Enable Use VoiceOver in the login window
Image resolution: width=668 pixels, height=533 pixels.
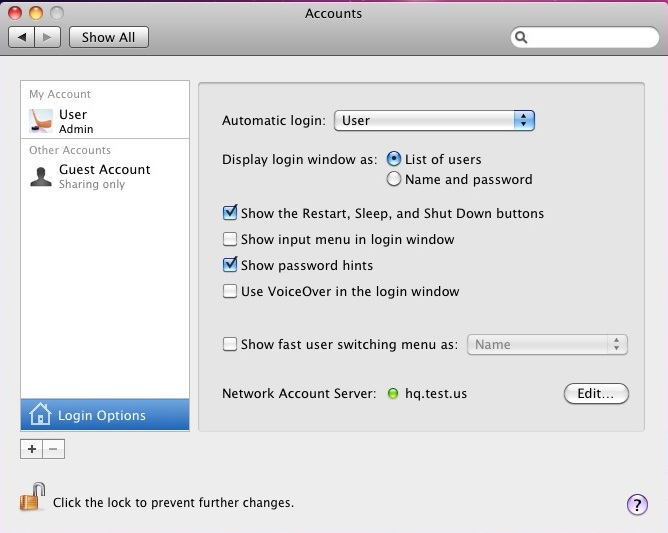[230, 291]
